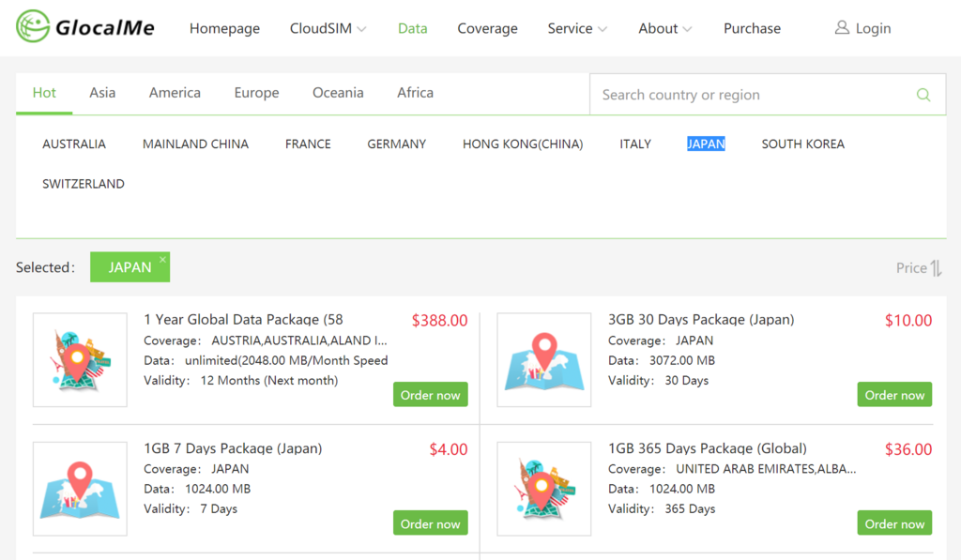Click the GlocalMe logo
This screenshot has width=961, height=560.
(x=85, y=27)
